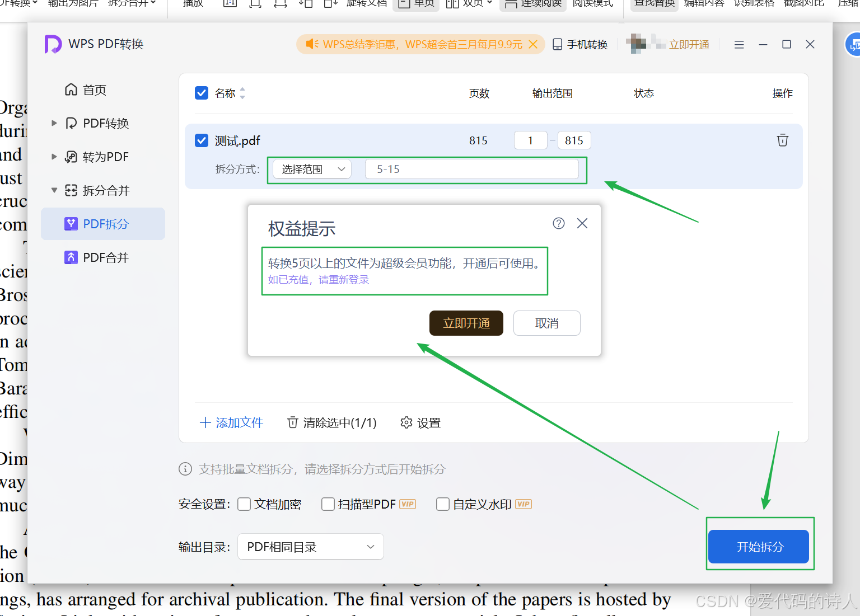
Task: Click 查找替换 in background toolbar
Action: point(654,4)
